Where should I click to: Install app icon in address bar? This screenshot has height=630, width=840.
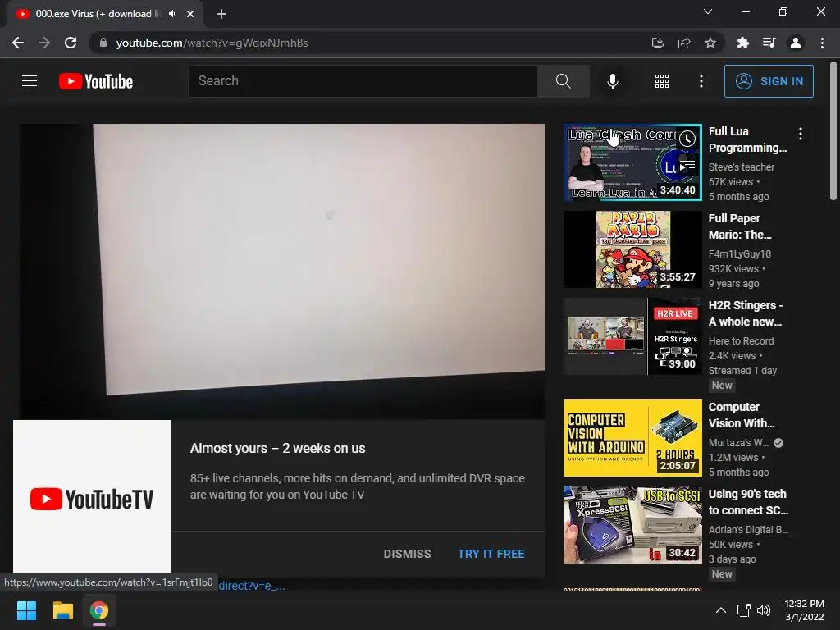coord(657,43)
